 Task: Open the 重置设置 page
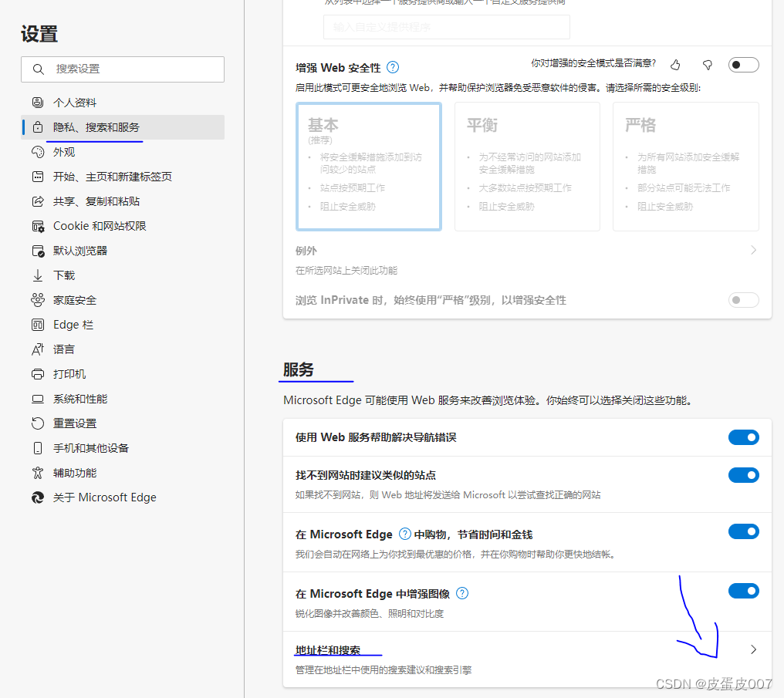pyautogui.click(x=123, y=423)
